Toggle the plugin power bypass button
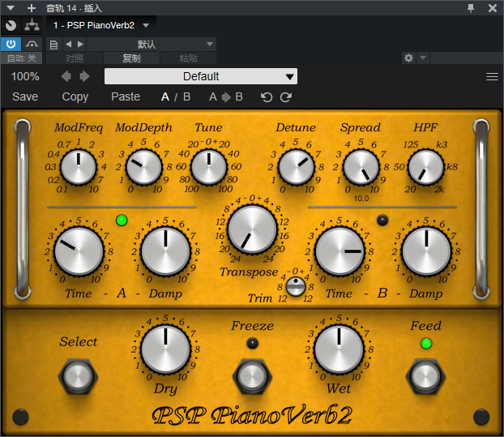This screenshot has width=504, height=437. coord(11,44)
